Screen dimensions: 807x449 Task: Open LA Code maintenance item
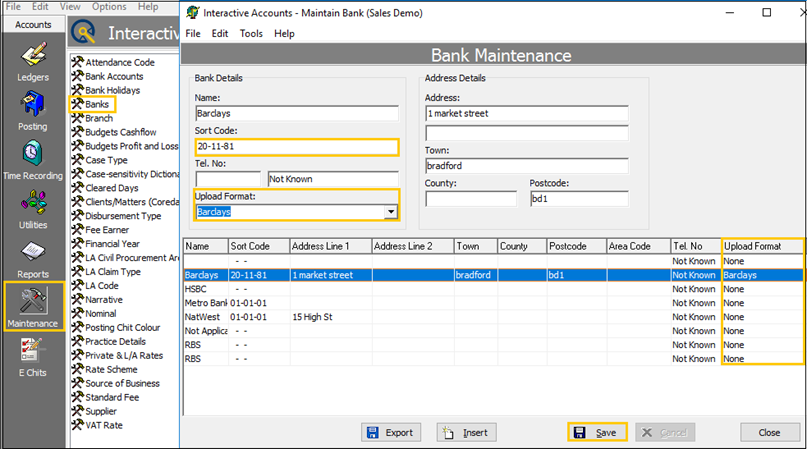102,285
